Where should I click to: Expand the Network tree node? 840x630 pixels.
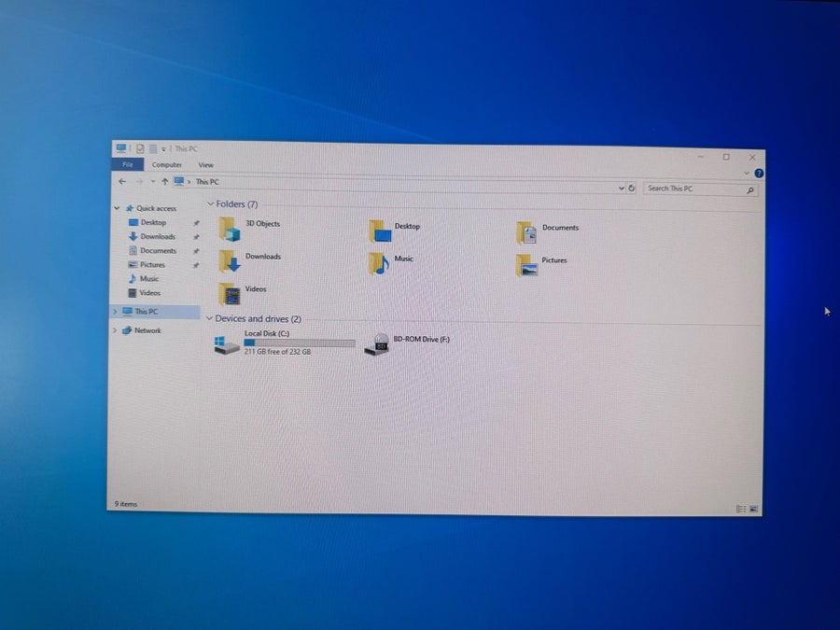point(114,330)
